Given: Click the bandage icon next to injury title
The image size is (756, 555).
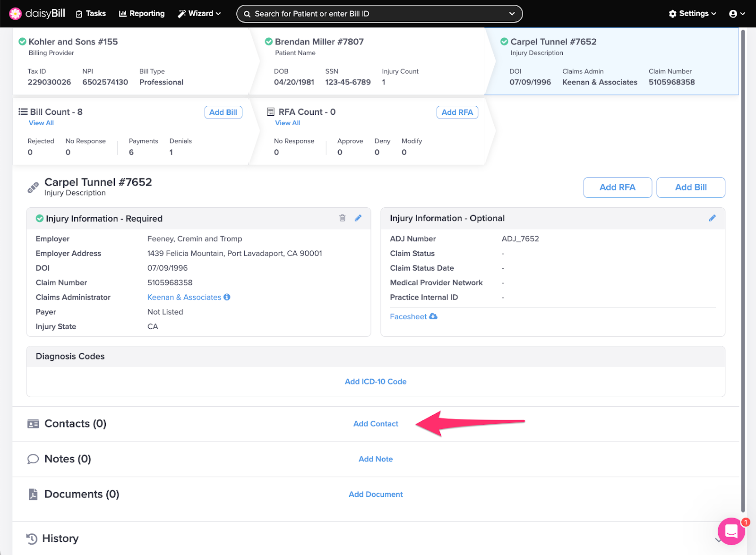Looking at the screenshot, I should coord(33,188).
